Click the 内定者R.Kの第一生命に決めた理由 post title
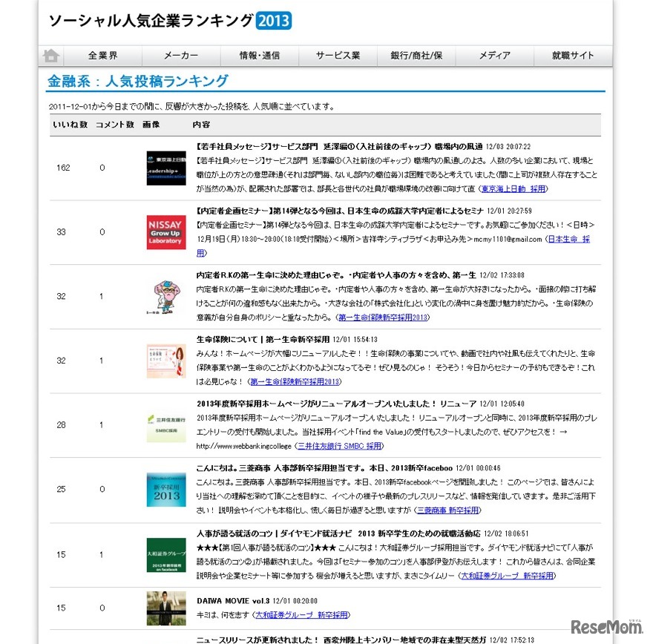This screenshot has height=644, width=653. (336, 275)
